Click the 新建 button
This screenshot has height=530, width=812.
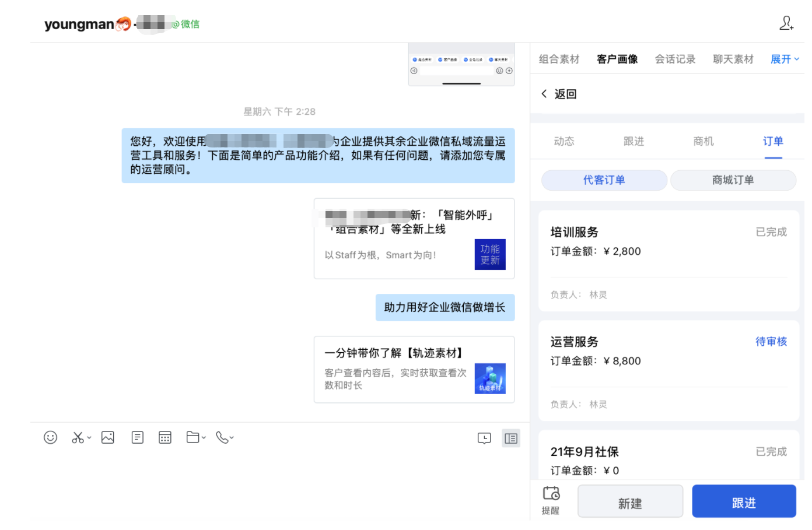click(630, 501)
